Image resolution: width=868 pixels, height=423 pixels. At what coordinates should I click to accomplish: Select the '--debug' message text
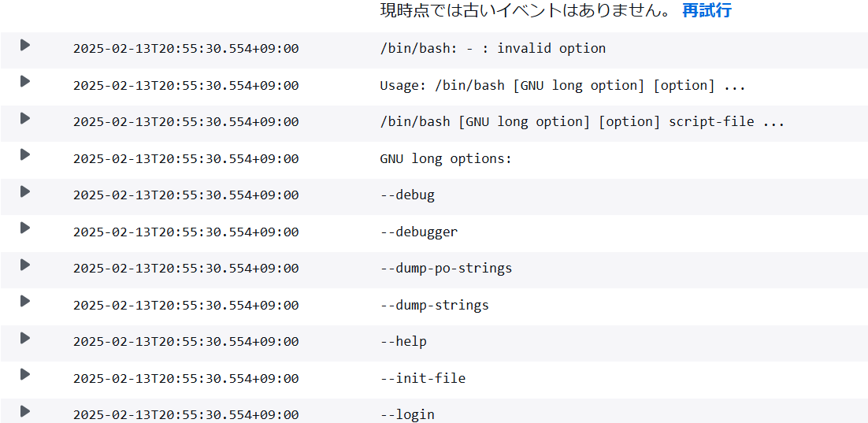tap(407, 195)
